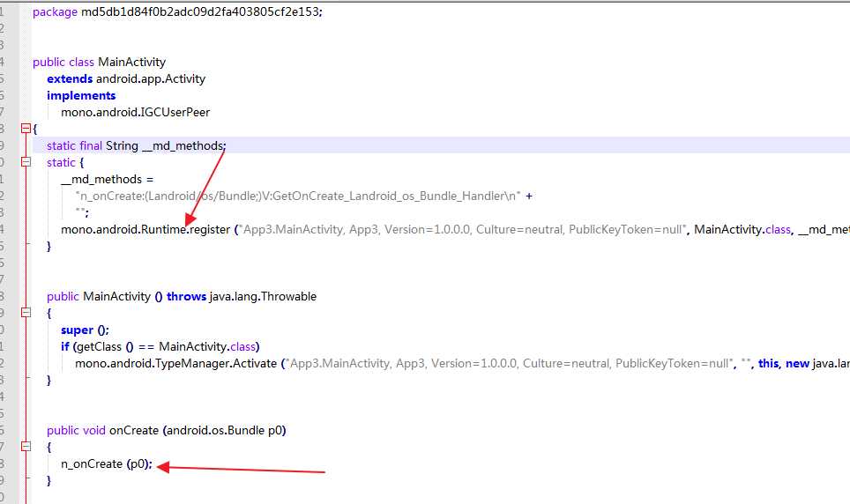Click 'throws' keyword in constructor declaration
The image size is (850, 504).
186,296
